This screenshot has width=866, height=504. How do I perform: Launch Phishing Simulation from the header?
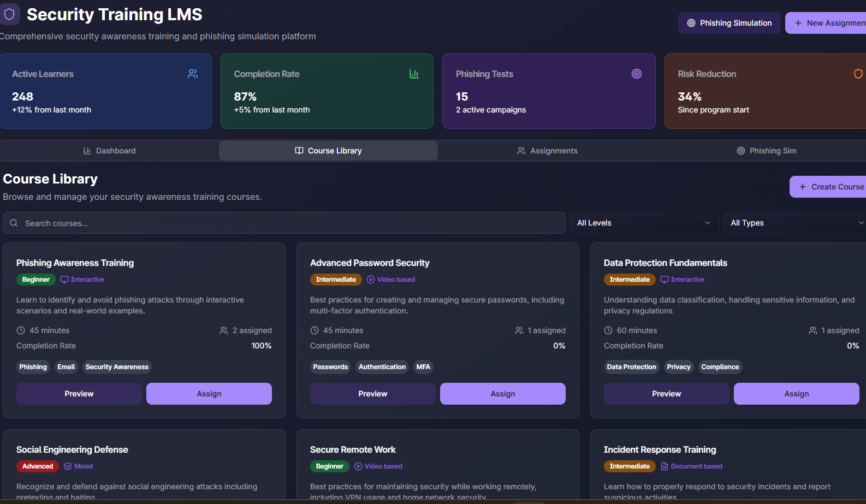729,23
